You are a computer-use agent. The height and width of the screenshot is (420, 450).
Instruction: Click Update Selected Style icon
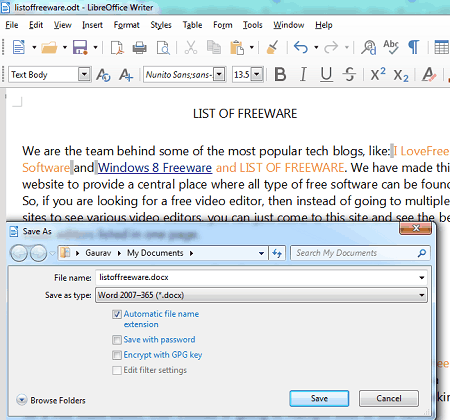[x=103, y=75]
